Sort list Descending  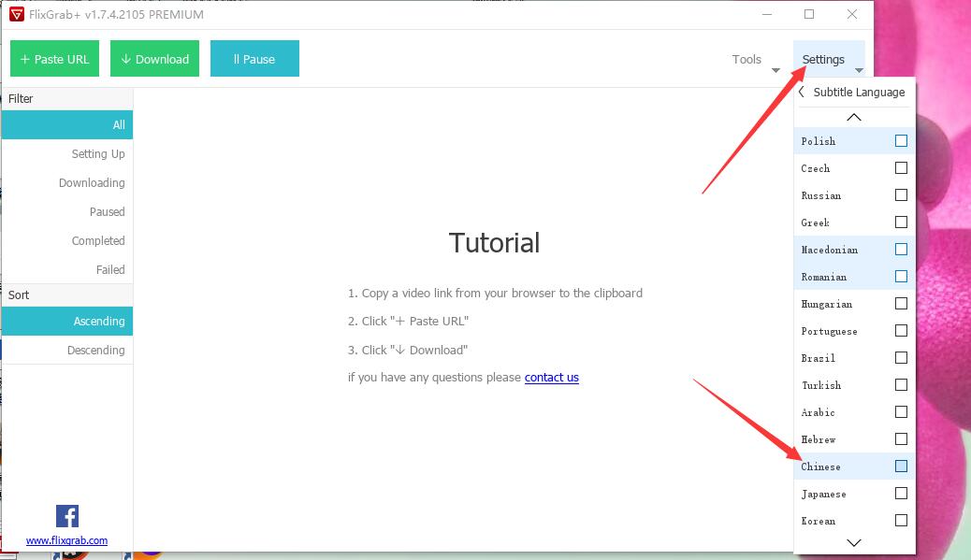[x=66, y=351]
